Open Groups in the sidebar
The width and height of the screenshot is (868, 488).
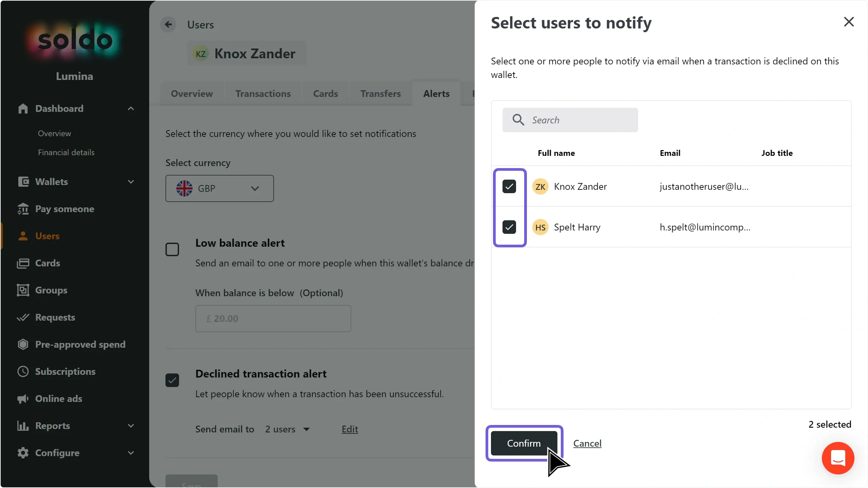tap(51, 290)
